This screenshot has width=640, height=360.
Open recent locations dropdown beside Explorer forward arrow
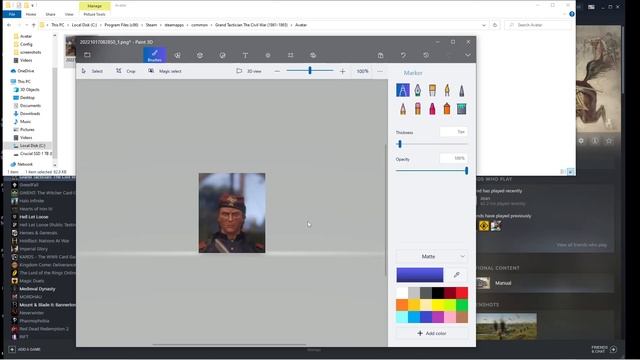click(x=27, y=25)
